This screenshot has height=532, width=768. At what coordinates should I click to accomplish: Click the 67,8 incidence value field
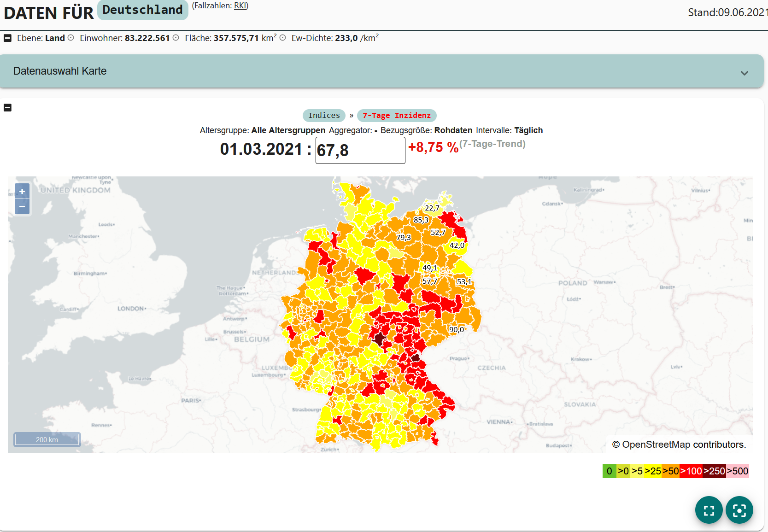360,150
